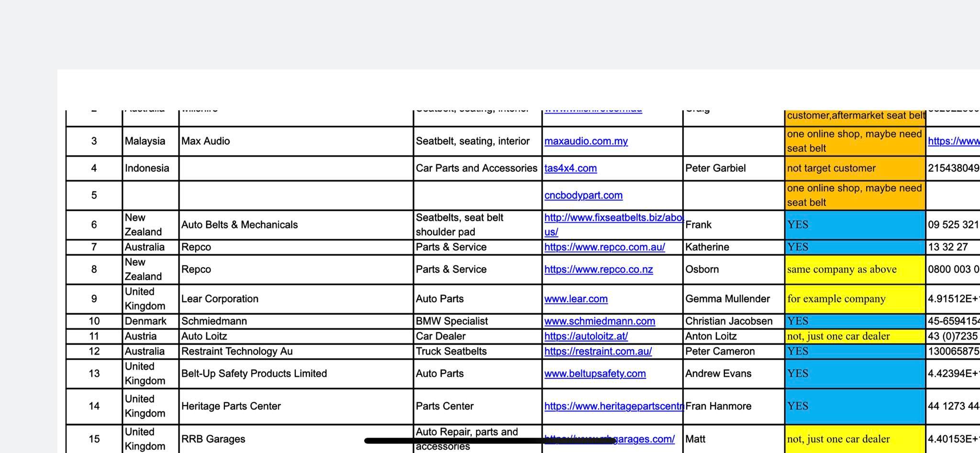Select the Katherine contact cell
This screenshot has width=980, height=453.
[x=734, y=247]
